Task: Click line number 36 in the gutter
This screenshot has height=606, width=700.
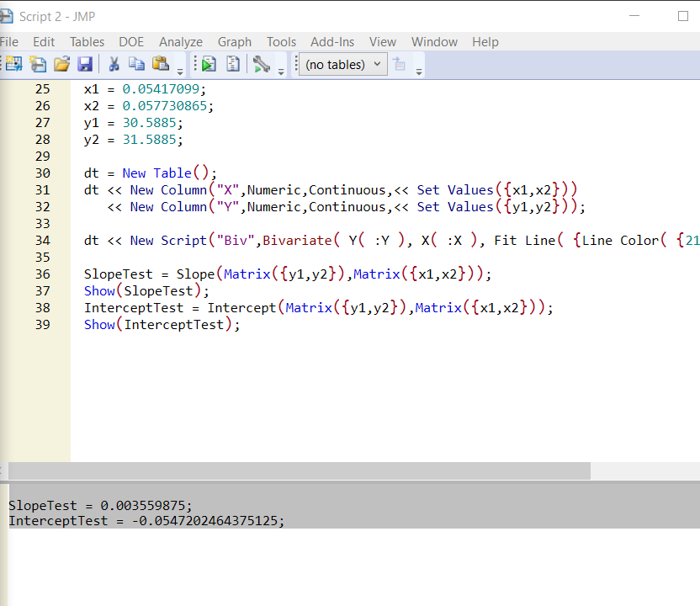Action: tap(43, 274)
